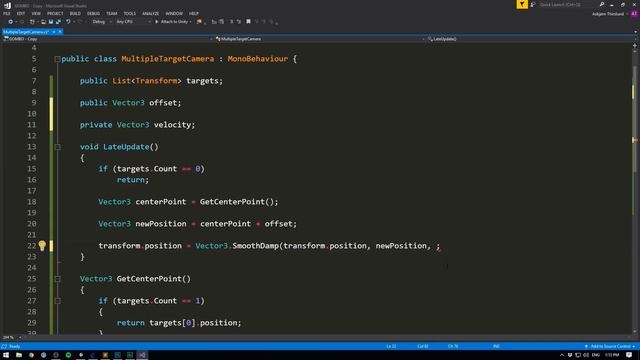Viewport: 640px width, 360px height.
Task: Open the taskbar notification center icon
Action: pos(629,355)
